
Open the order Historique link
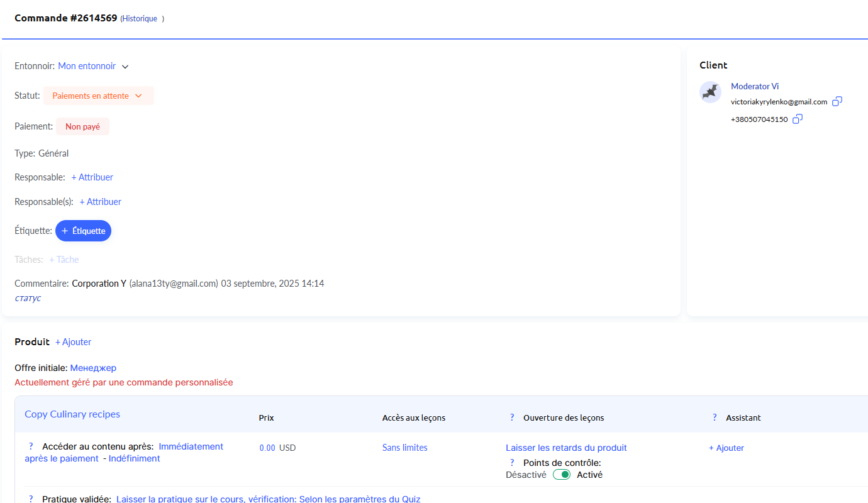[140, 19]
